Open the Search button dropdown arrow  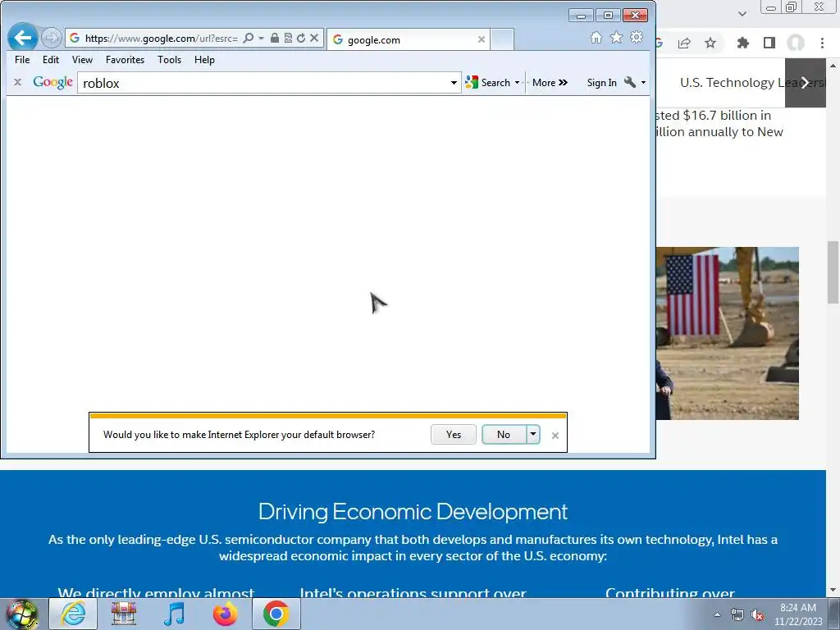click(x=517, y=83)
